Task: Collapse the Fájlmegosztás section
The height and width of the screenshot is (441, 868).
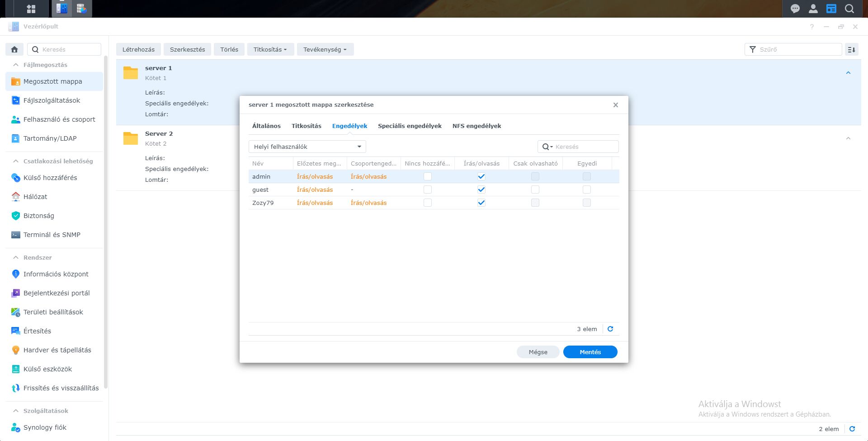Action: [x=16, y=65]
